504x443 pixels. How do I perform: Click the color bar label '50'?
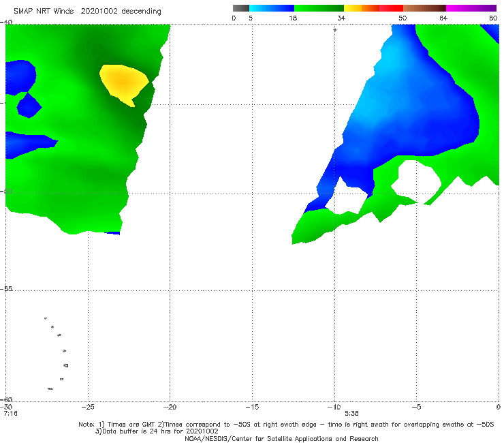[x=403, y=18]
